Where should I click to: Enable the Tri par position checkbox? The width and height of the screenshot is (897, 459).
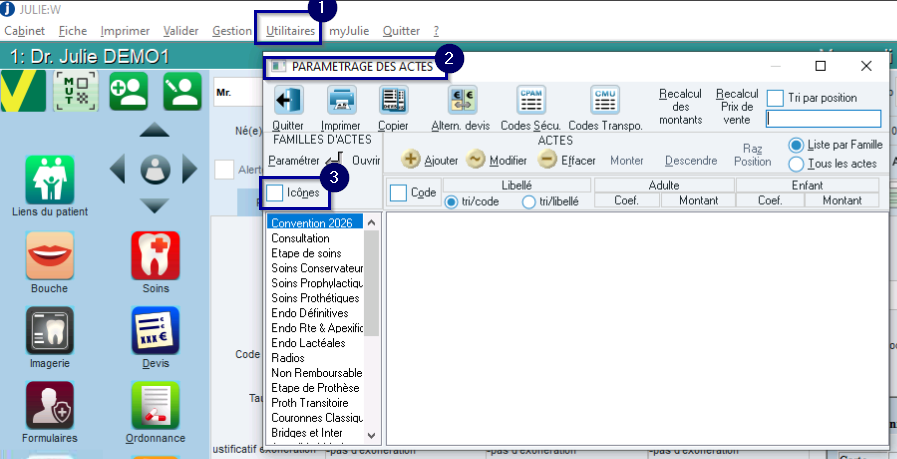coord(775,98)
